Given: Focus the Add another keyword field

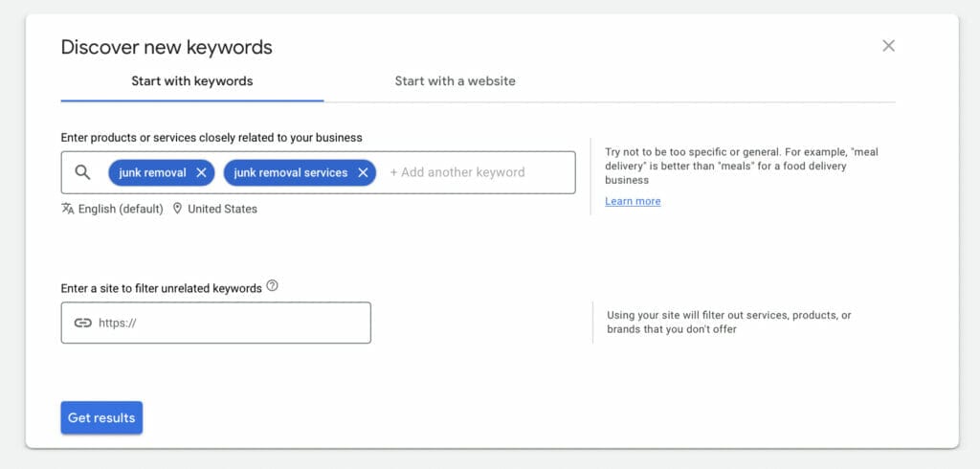Looking at the screenshot, I should click(x=457, y=172).
